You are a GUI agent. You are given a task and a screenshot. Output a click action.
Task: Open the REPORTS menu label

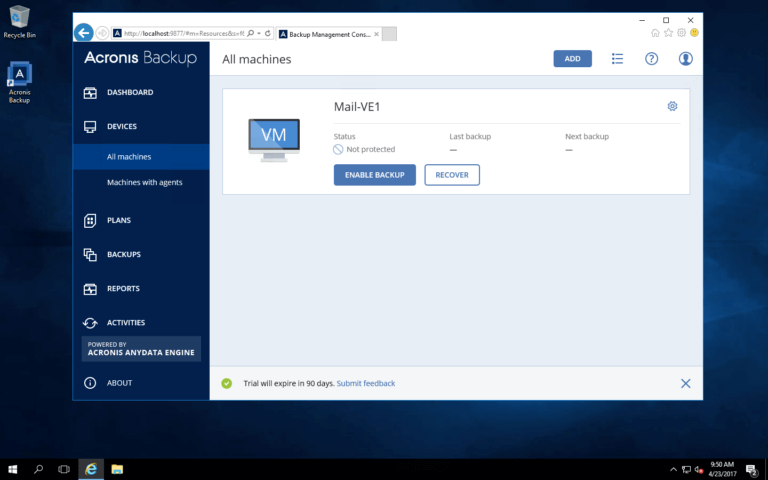coord(123,289)
